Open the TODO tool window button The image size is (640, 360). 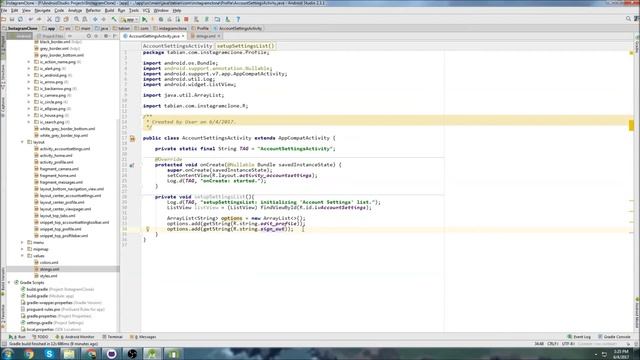point(40,337)
